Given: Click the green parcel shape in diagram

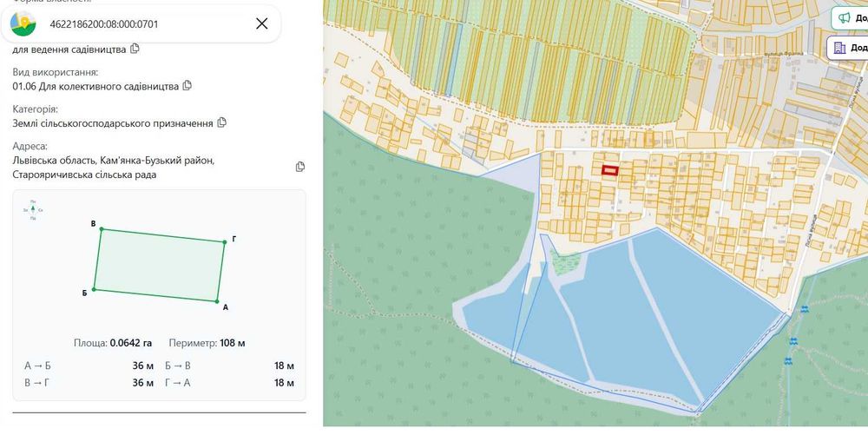Looking at the screenshot, I should [160, 265].
